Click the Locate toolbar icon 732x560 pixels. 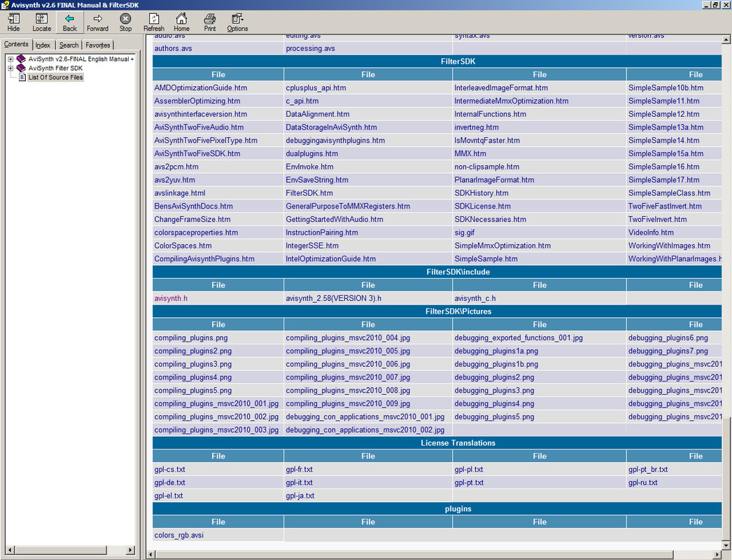coord(41,19)
